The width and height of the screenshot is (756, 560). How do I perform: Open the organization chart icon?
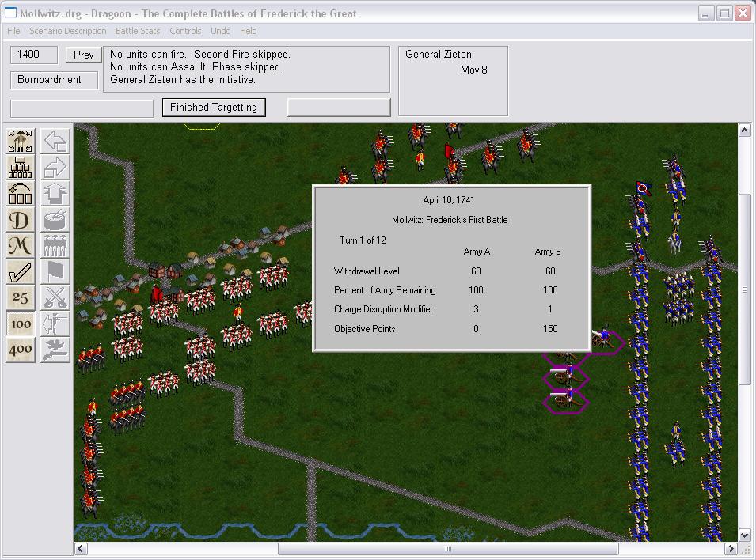pos(21,167)
